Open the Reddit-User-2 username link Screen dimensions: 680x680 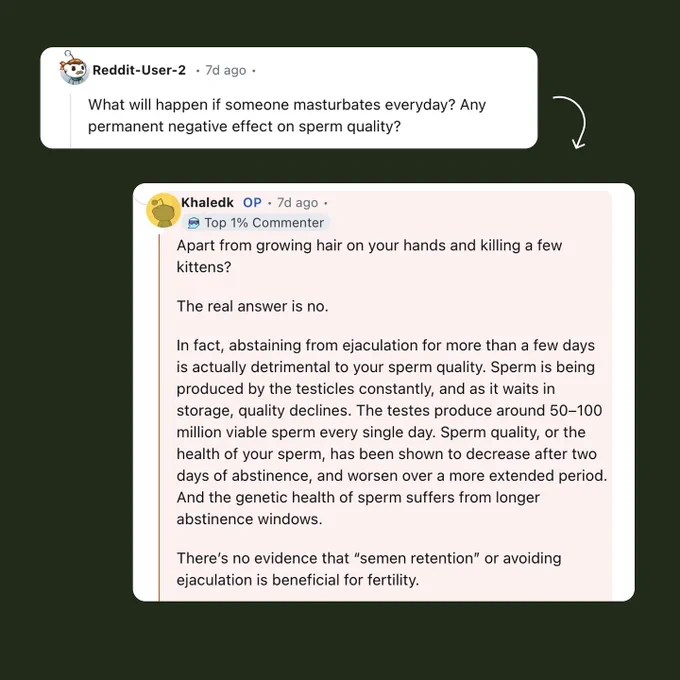139,70
